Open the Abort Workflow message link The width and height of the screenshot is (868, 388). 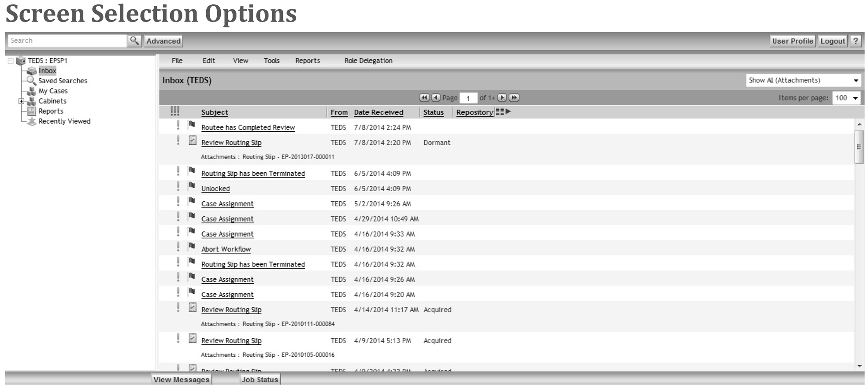point(226,249)
